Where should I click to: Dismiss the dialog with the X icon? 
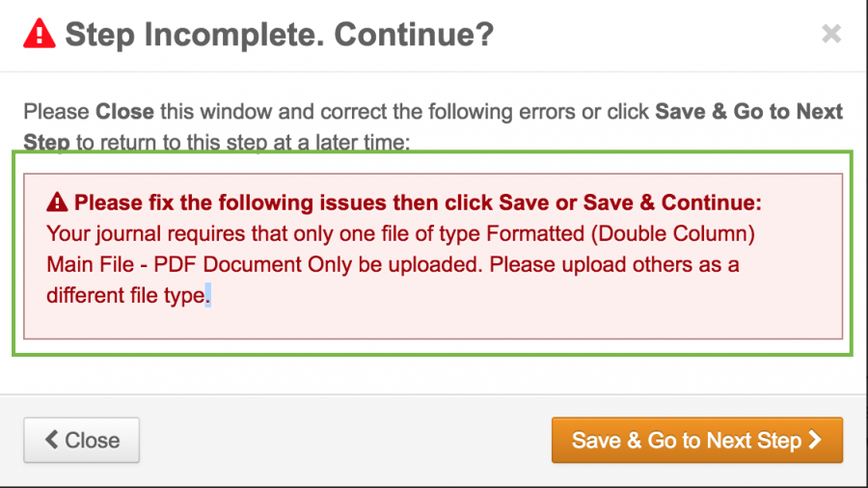pyautogui.click(x=830, y=35)
